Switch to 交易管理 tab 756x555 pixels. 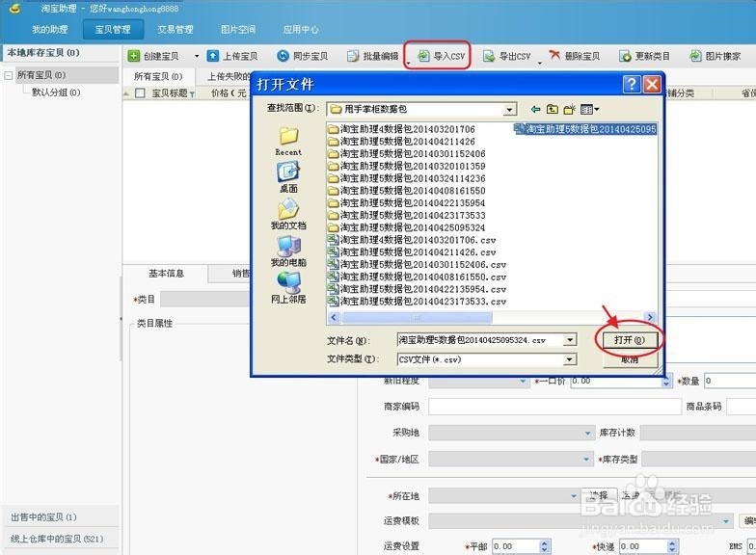[175, 29]
